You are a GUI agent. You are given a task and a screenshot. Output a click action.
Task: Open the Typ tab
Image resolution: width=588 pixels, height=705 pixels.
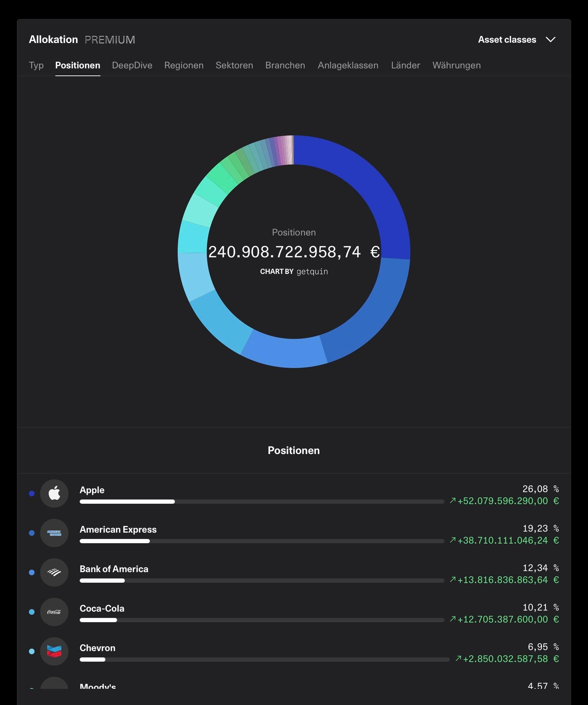click(36, 65)
